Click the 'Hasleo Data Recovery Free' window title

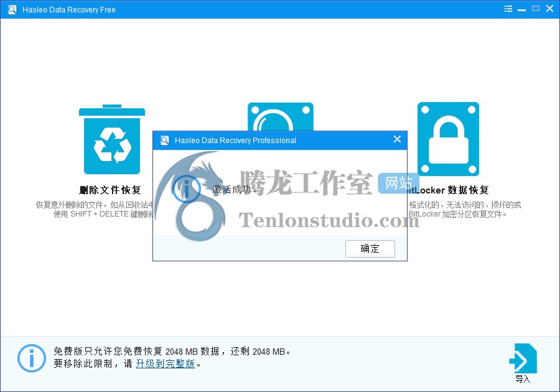coord(69,9)
